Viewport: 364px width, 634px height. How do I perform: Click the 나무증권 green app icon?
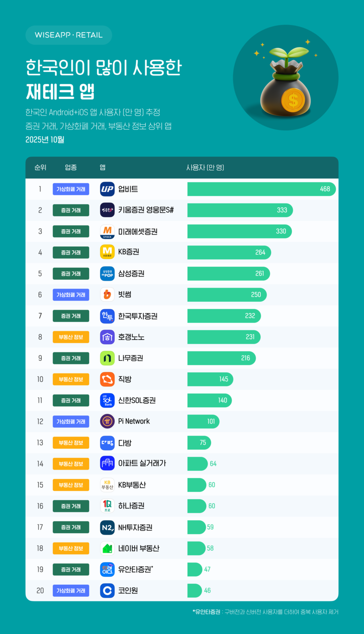[x=107, y=358]
